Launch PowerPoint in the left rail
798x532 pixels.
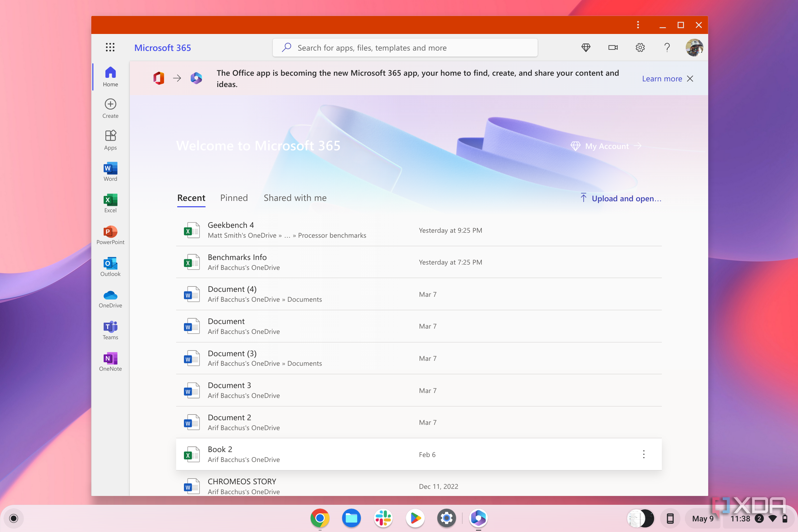pos(110,235)
